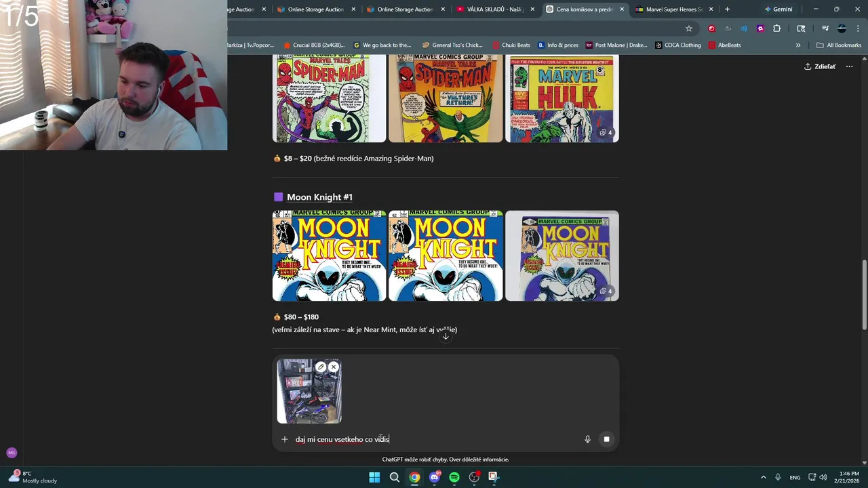Open Google Chrome from the taskbar
868x488 pixels.
414,477
